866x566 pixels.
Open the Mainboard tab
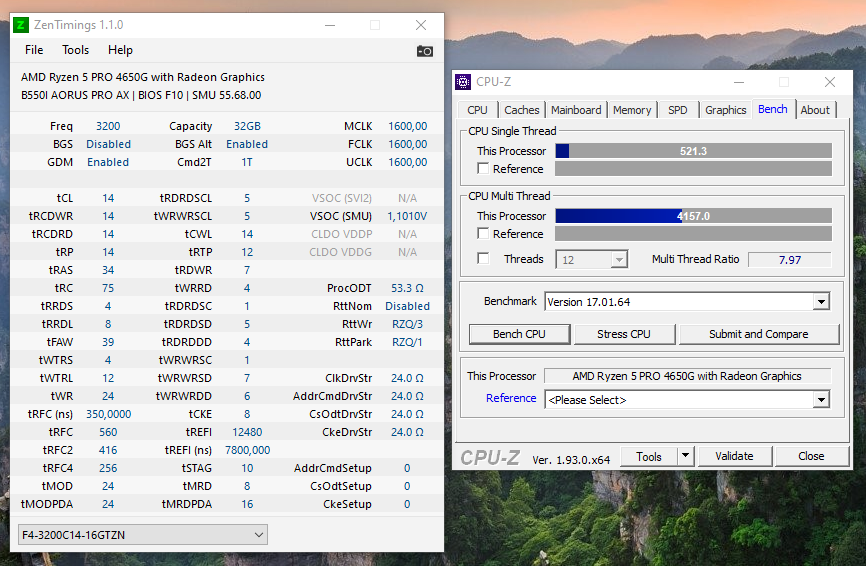576,110
